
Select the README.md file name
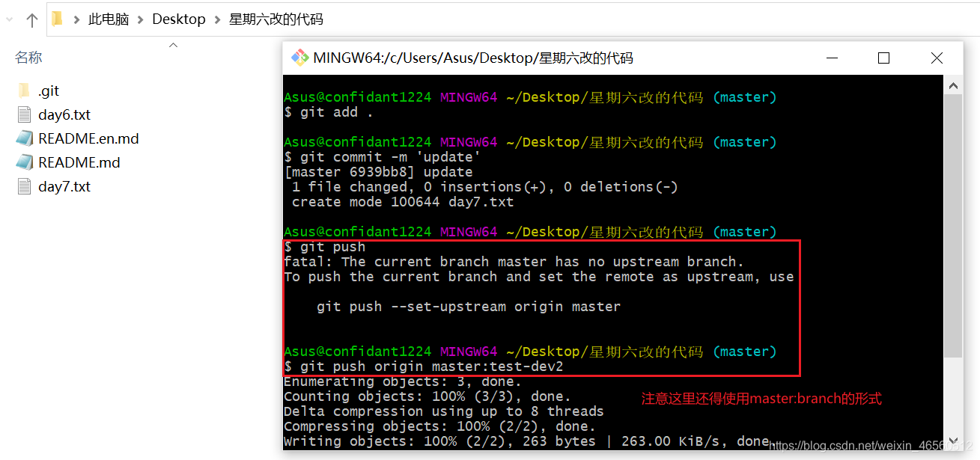[79, 162]
